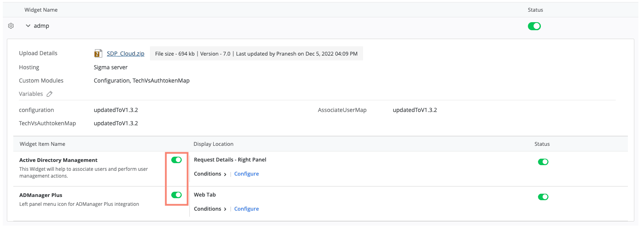Click the Widget Item Name column header

[42, 144]
